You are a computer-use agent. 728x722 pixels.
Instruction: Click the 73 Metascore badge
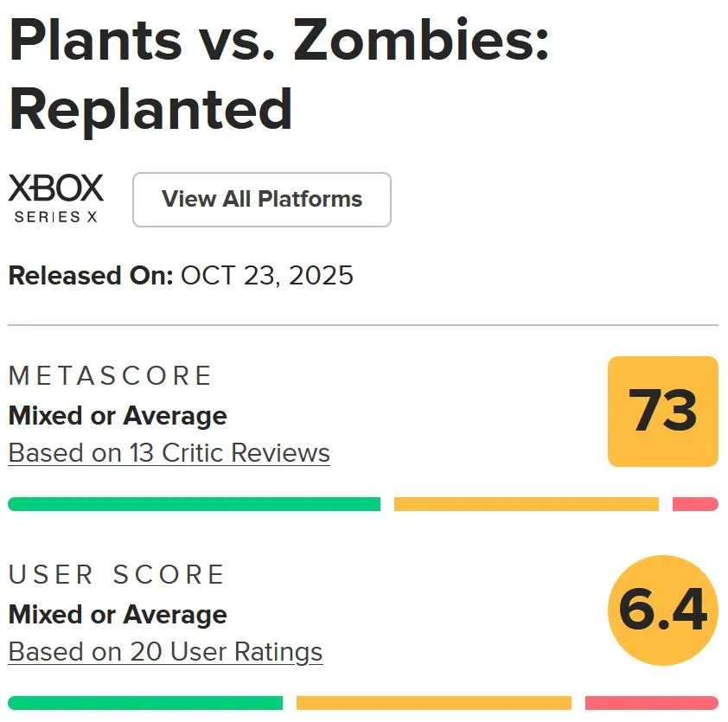pos(663,412)
